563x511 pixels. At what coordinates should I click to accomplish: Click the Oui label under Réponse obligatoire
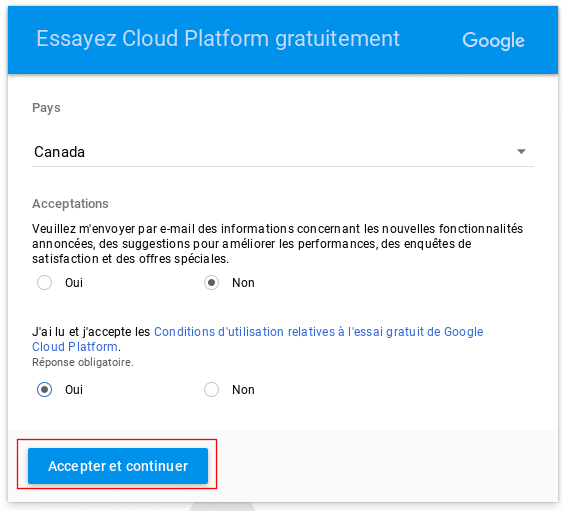pyautogui.click(x=74, y=390)
